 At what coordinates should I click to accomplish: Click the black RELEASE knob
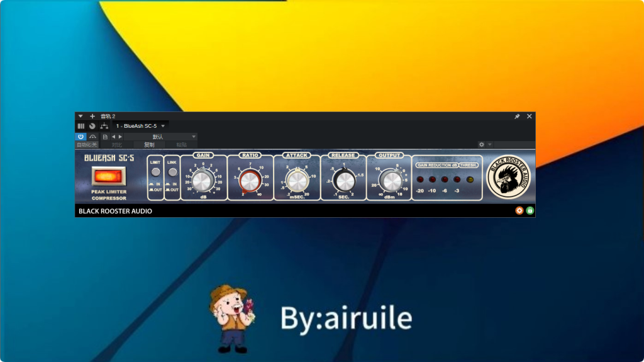coord(344,181)
